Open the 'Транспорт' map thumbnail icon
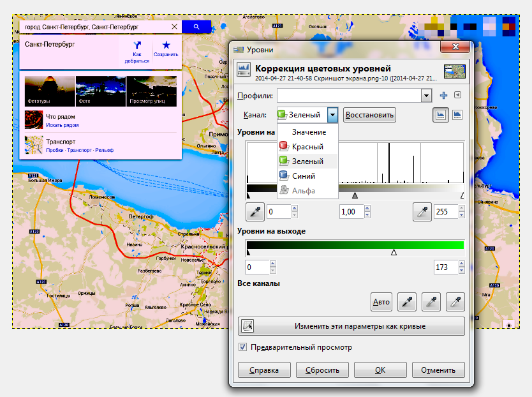This screenshot has width=532, height=397. [34, 145]
